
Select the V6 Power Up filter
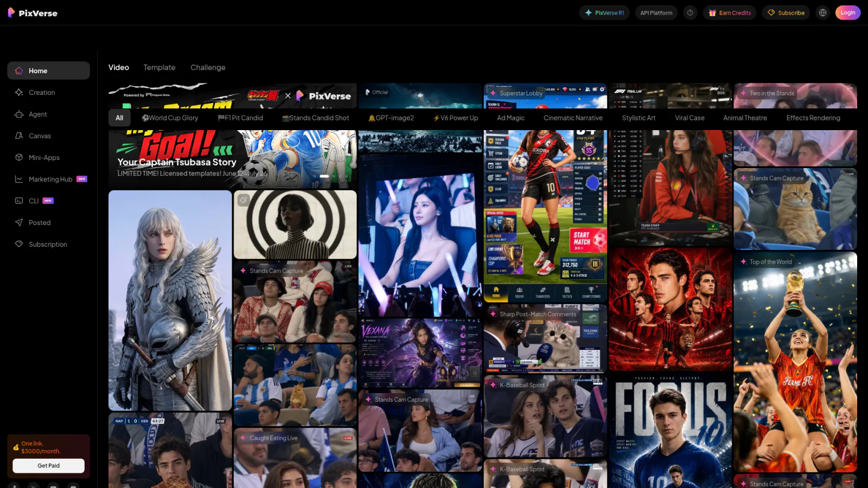click(x=456, y=118)
